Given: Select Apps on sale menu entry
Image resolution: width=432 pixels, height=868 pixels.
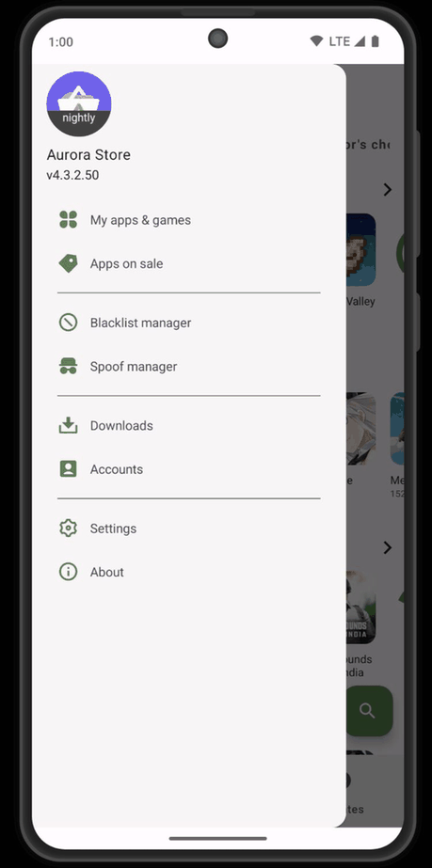Looking at the screenshot, I should click(x=189, y=263).
